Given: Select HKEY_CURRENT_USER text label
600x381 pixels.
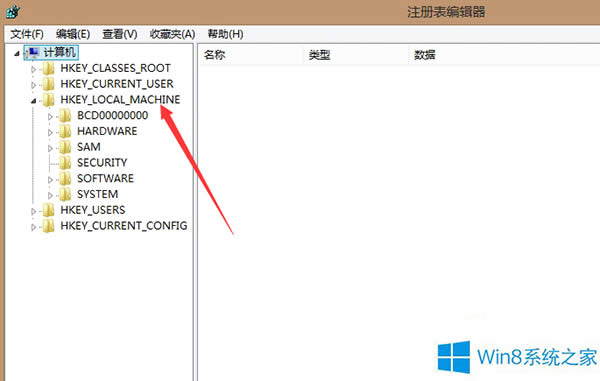Looking at the screenshot, I should (117, 84).
